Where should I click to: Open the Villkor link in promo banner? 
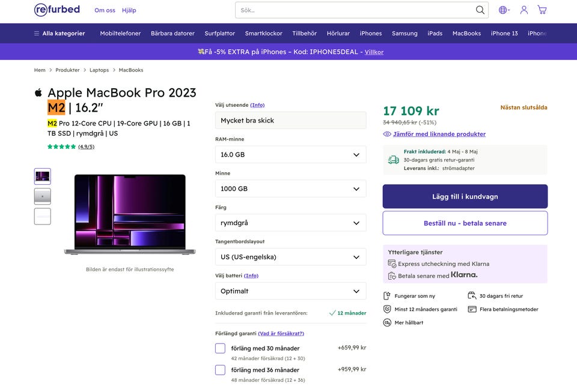374,52
